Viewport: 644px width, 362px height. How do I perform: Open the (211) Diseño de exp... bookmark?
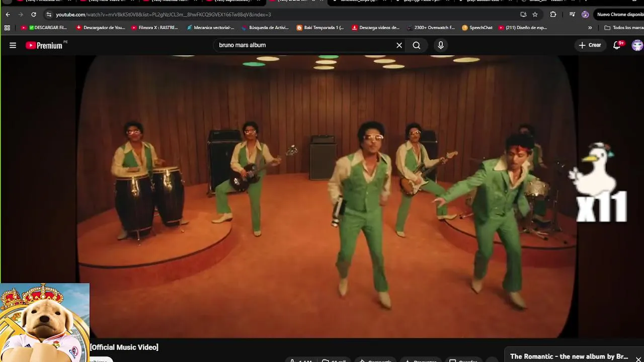(x=523, y=28)
